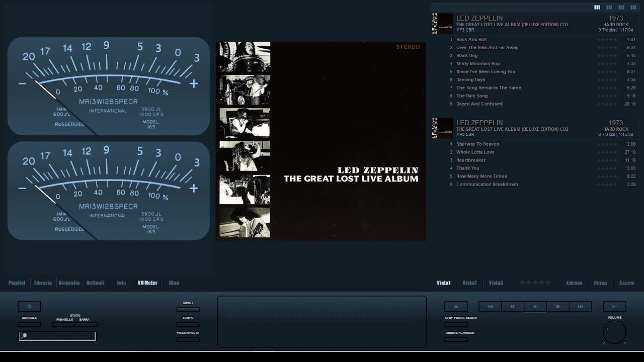
Task: Toggle the Console button
Action: [29, 324]
